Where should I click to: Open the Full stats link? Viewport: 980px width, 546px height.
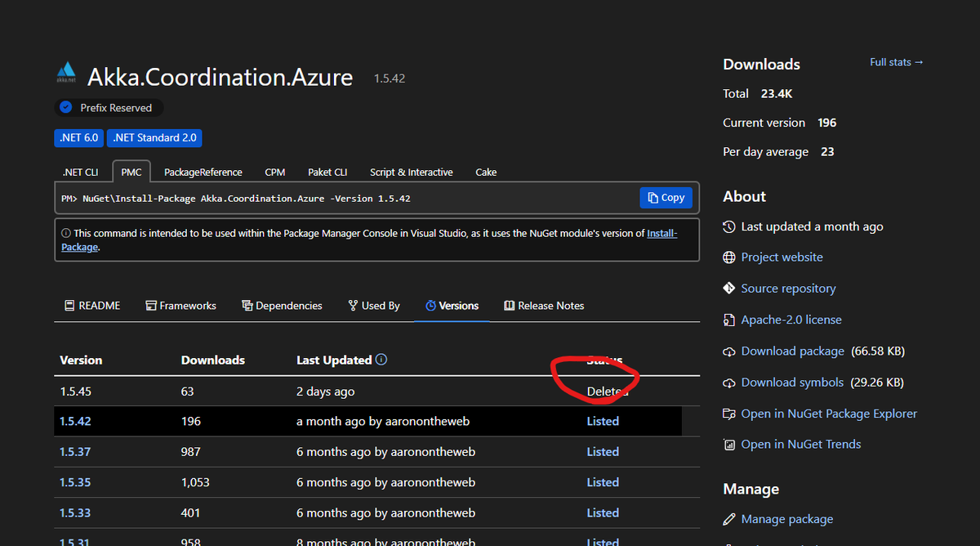coord(897,62)
